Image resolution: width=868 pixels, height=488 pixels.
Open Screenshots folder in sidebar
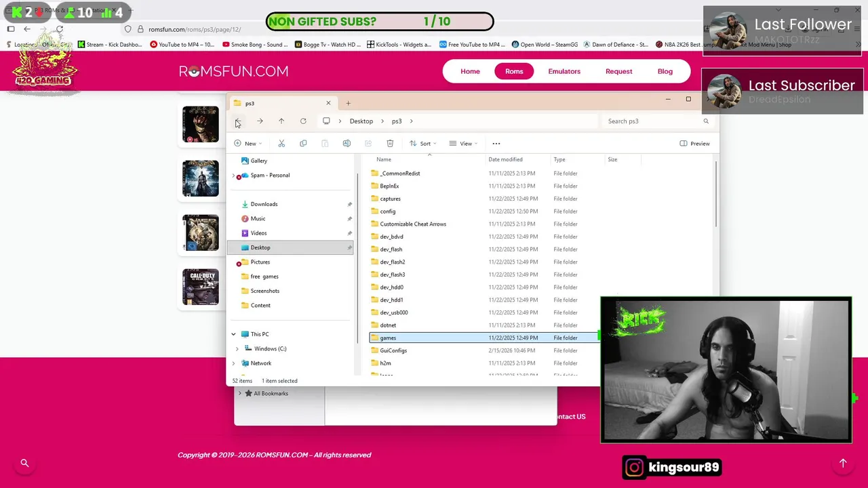coord(264,291)
